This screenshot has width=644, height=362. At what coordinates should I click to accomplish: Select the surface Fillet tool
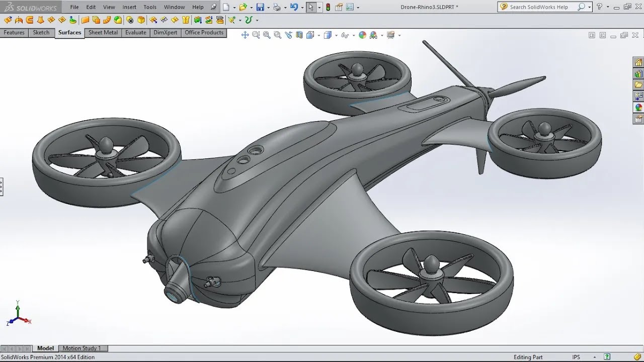click(118, 20)
